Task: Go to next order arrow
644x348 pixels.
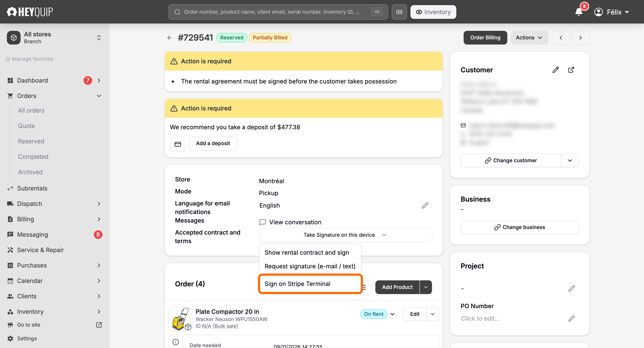Action: point(581,38)
